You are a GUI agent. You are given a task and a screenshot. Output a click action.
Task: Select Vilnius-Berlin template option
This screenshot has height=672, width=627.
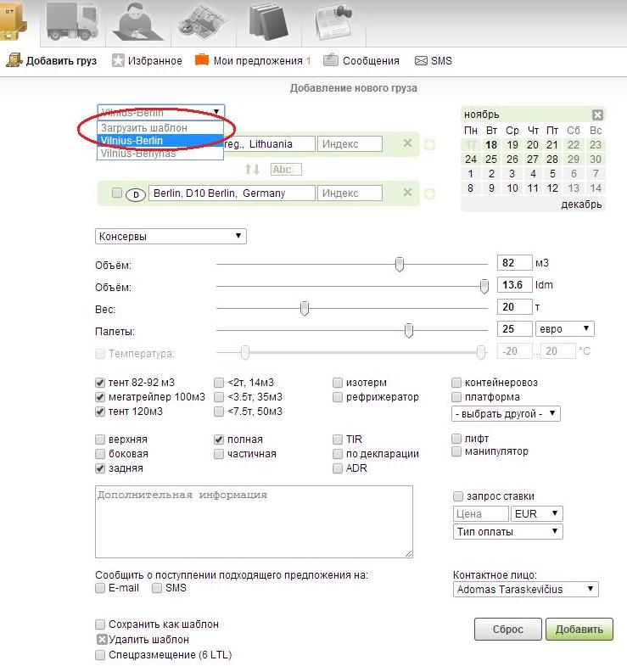[x=160, y=141]
